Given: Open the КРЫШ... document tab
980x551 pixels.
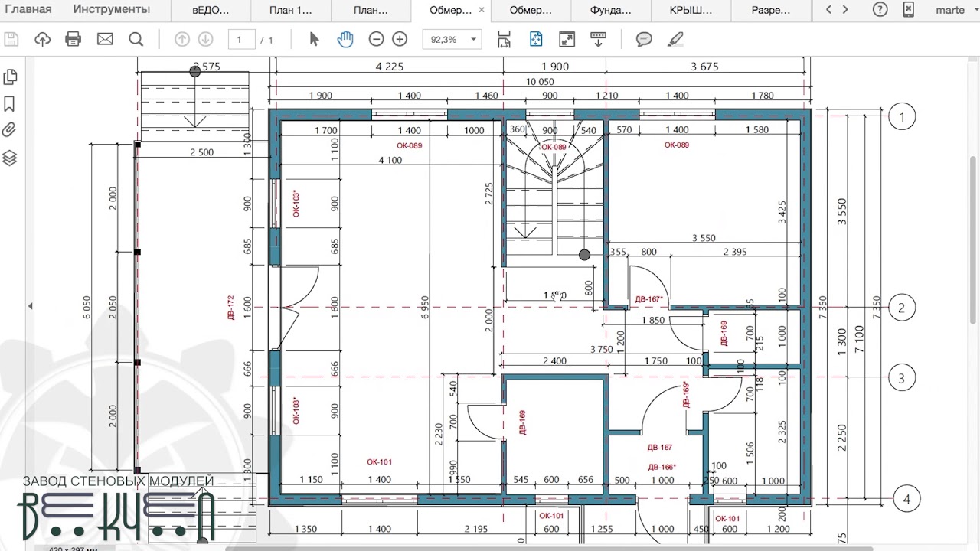Looking at the screenshot, I should coord(691,11).
